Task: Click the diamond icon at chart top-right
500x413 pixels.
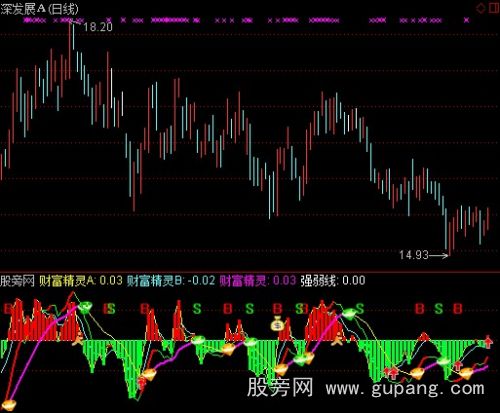Action: pyautogui.click(x=480, y=8)
